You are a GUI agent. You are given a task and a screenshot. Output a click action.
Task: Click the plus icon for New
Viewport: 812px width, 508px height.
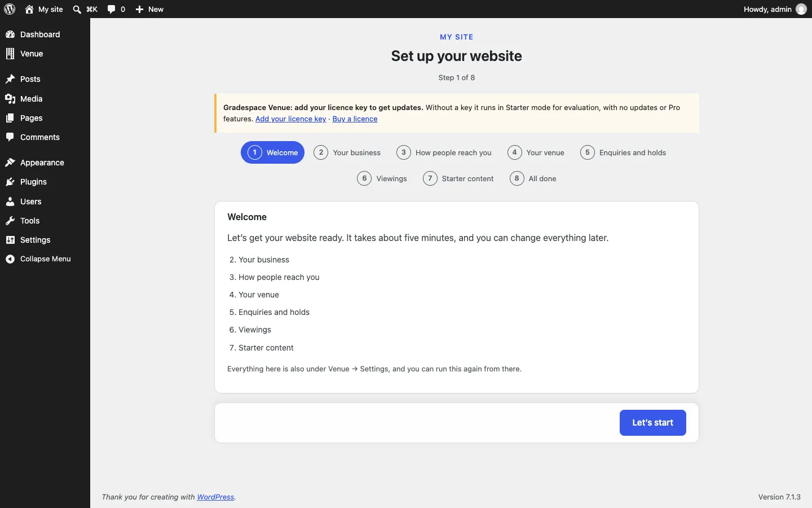click(x=140, y=9)
